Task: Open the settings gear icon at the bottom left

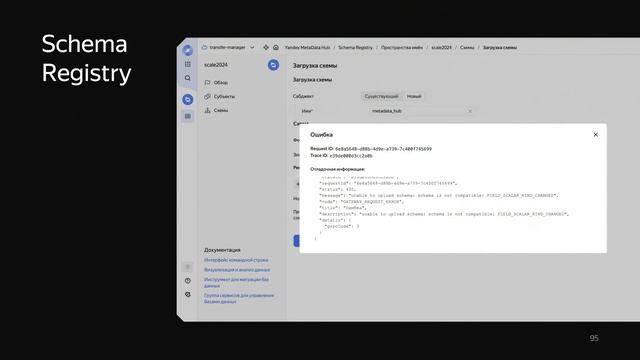Action: click(x=188, y=294)
